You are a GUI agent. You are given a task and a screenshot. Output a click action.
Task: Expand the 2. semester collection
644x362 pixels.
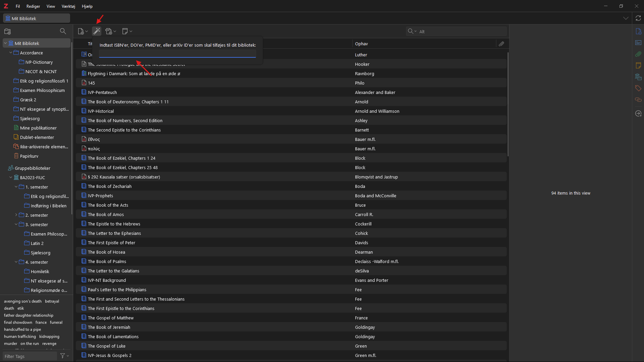(x=16, y=215)
